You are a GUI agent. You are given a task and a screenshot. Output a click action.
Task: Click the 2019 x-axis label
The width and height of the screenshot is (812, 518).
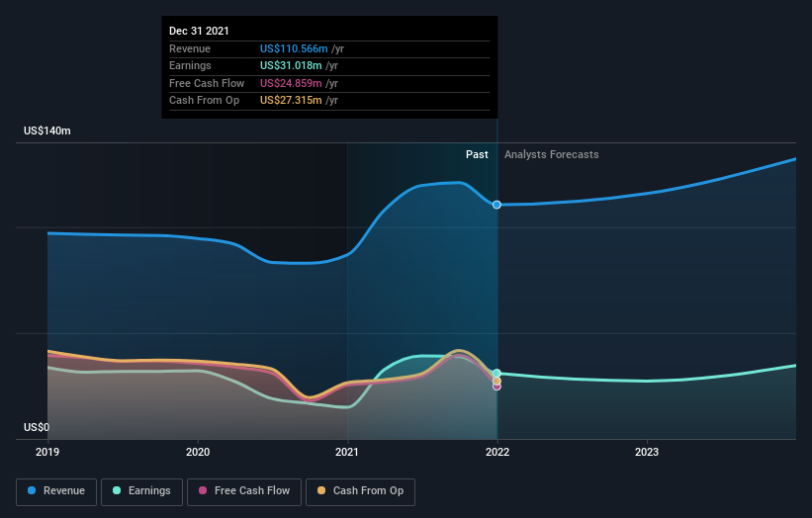47,452
